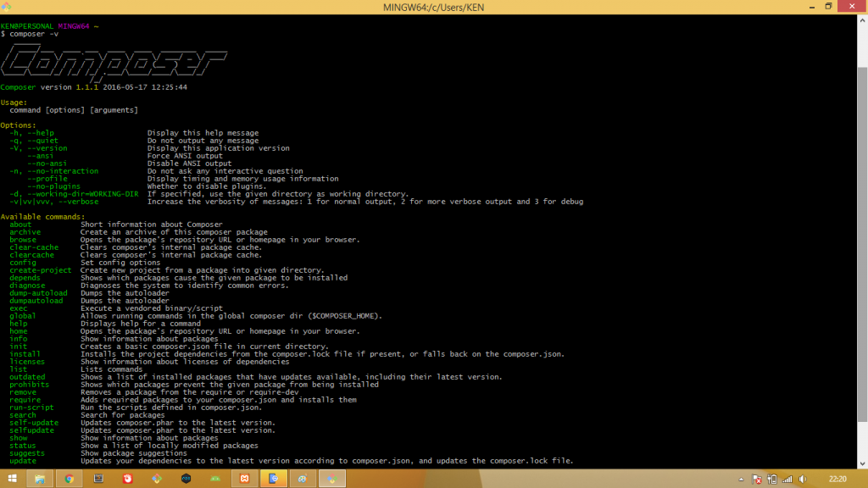
Task: Open the dark monitor-style taskbar icon
Action: (x=98, y=479)
